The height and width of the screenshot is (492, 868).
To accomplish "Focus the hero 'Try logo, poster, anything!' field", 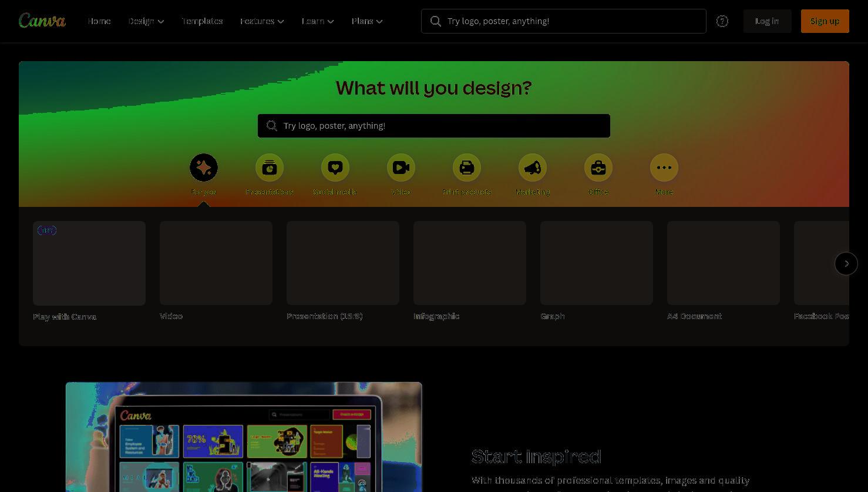I will tap(433, 126).
